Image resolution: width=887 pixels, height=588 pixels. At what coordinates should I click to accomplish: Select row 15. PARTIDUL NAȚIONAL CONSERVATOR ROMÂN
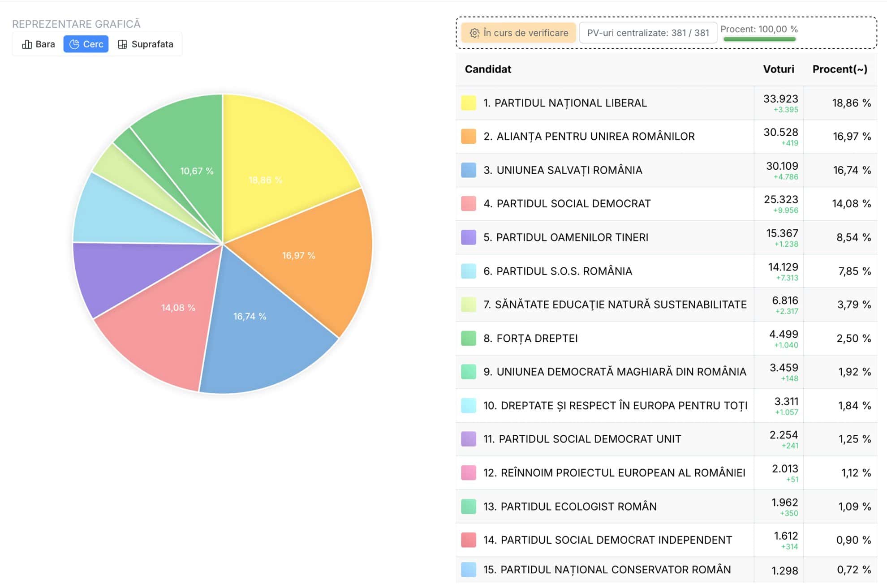tap(666, 570)
